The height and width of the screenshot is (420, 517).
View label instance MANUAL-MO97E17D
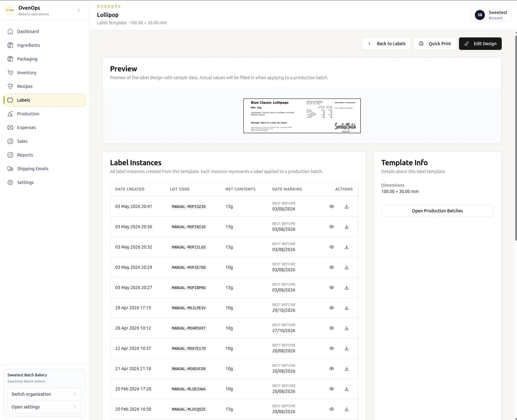(x=332, y=348)
